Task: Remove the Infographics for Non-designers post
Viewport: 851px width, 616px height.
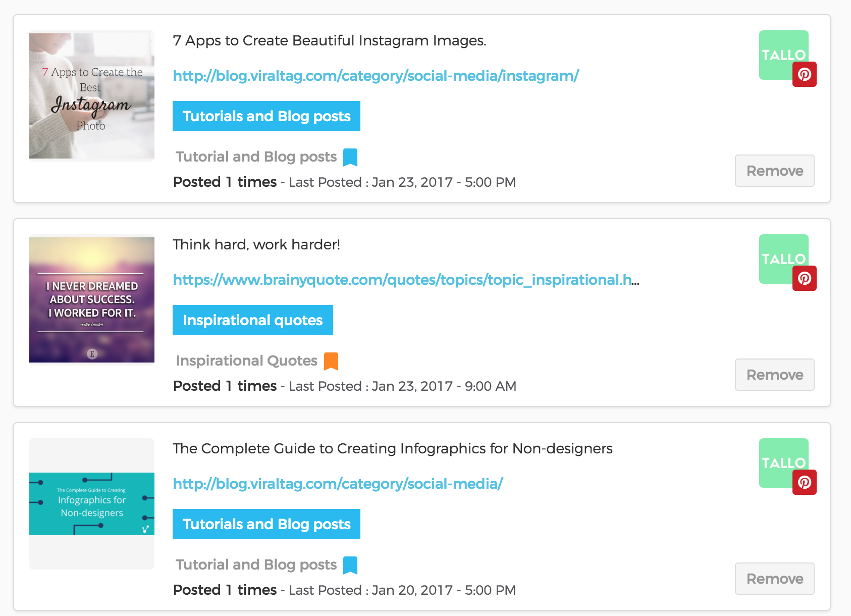Action: click(x=774, y=579)
